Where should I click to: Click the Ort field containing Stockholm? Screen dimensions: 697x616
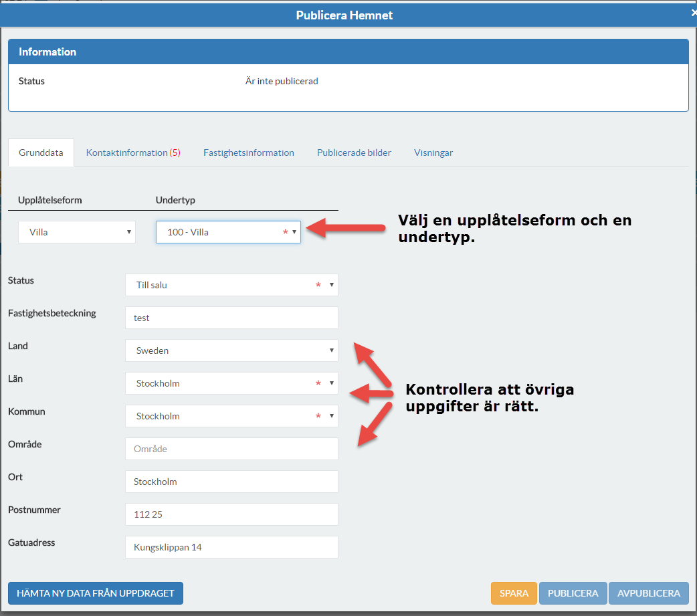231,482
